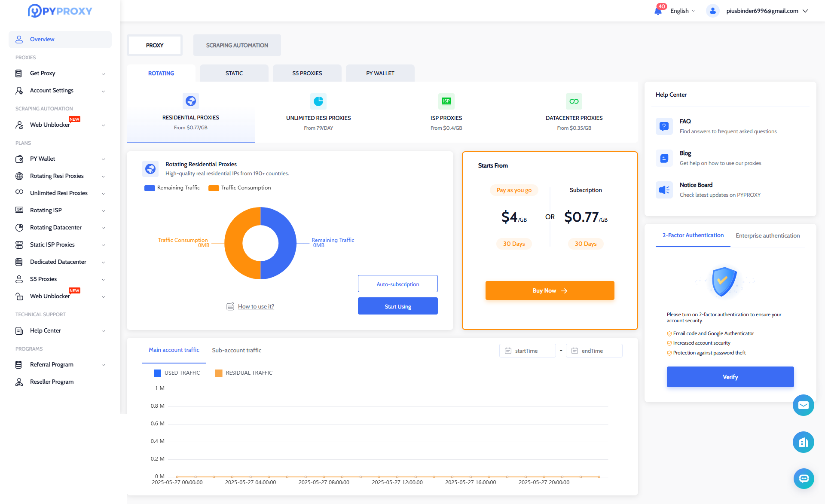Viewport: 825px width, 504px height.
Task: Click the FAQ question mark icon
Action: (x=664, y=126)
